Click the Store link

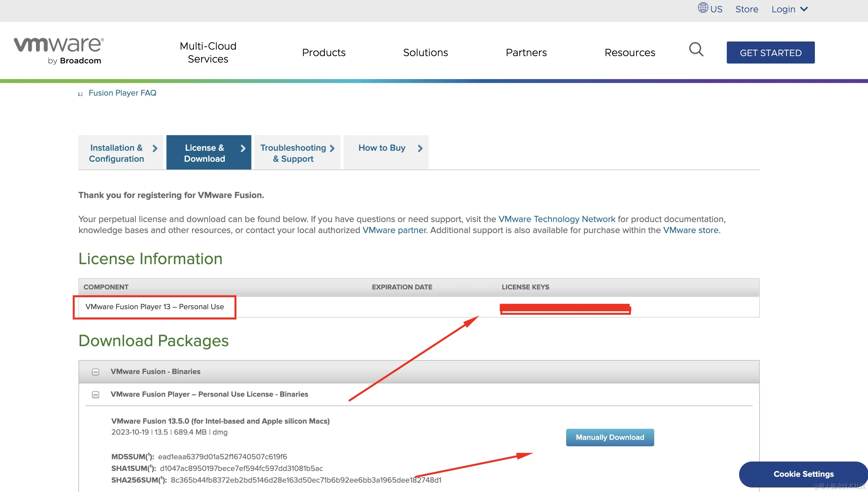point(747,9)
